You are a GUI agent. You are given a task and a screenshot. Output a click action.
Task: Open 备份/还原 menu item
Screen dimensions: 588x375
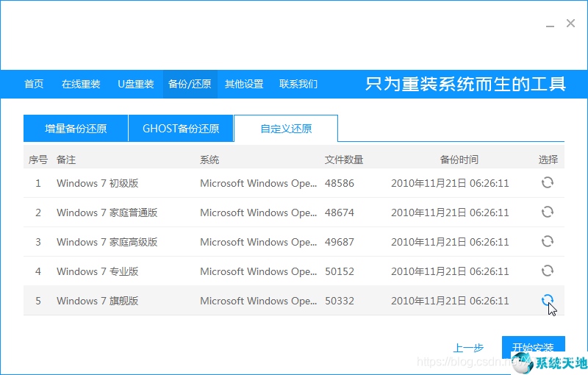(x=190, y=84)
